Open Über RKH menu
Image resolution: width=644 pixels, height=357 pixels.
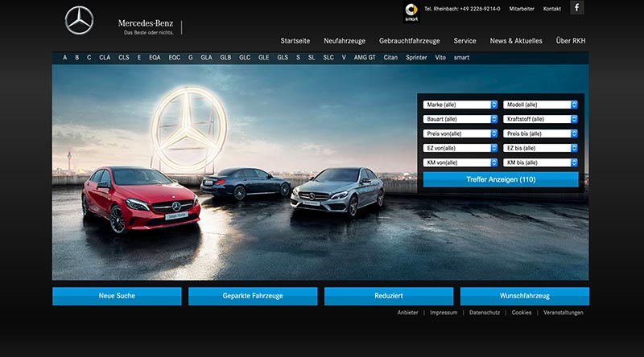tap(571, 41)
